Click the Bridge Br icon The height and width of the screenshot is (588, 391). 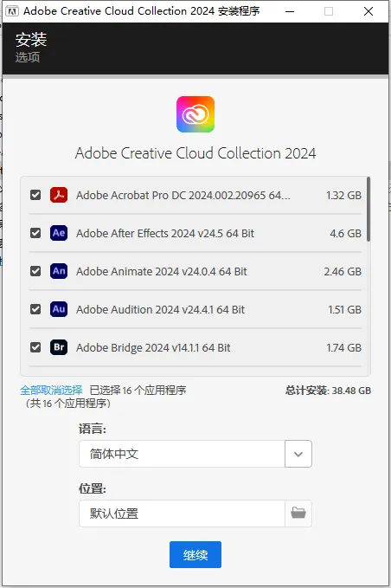[x=59, y=347]
